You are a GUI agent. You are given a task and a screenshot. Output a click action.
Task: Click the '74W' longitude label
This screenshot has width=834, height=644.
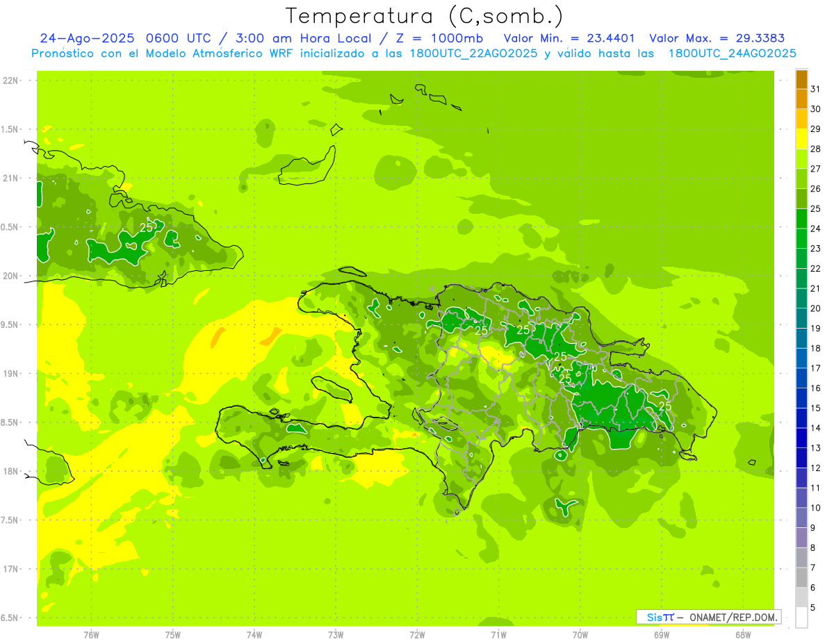(254, 635)
